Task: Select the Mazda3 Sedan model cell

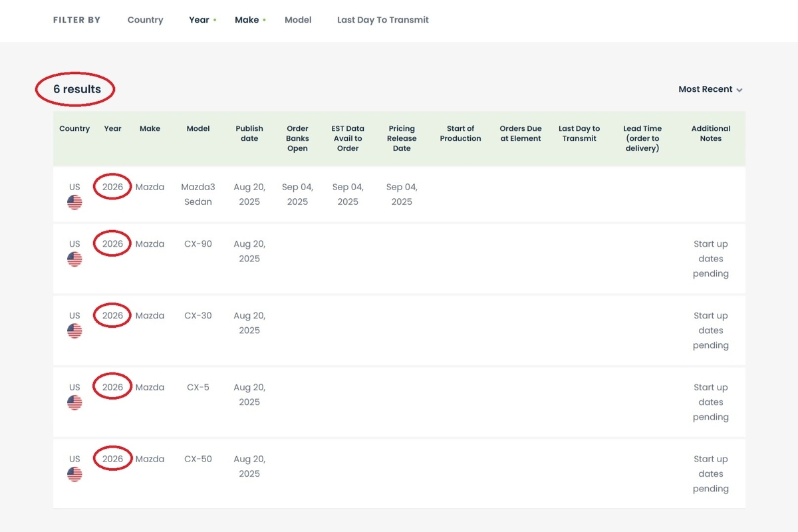Action: click(x=198, y=194)
